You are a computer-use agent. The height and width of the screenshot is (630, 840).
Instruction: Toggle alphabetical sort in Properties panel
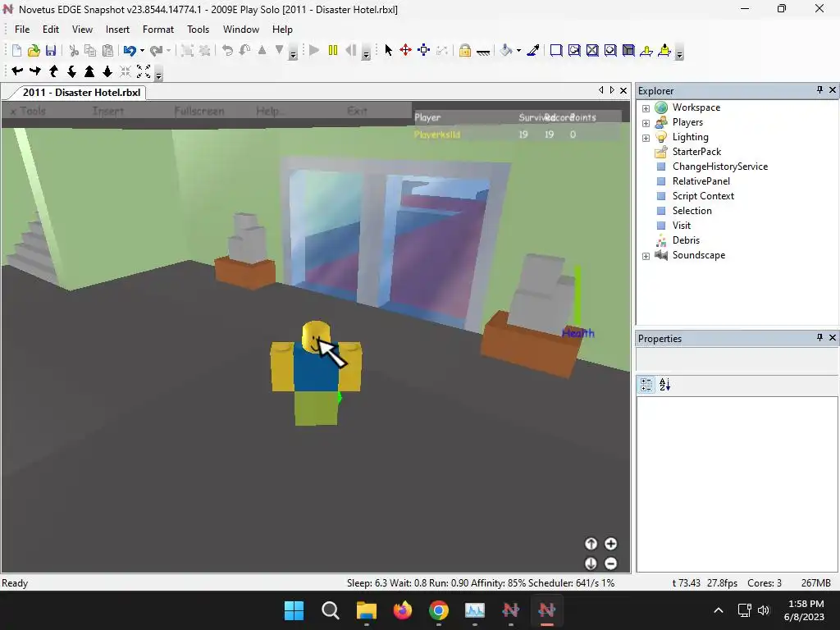pyautogui.click(x=664, y=384)
